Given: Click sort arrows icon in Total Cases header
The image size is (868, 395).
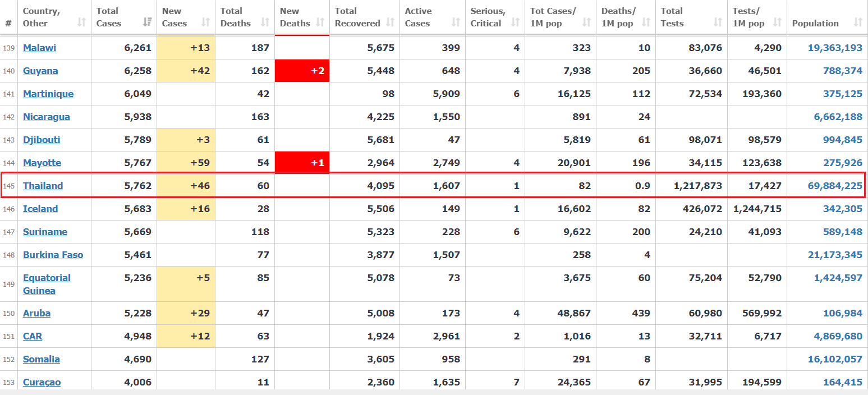Looking at the screenshot, I should pos(148,22).
